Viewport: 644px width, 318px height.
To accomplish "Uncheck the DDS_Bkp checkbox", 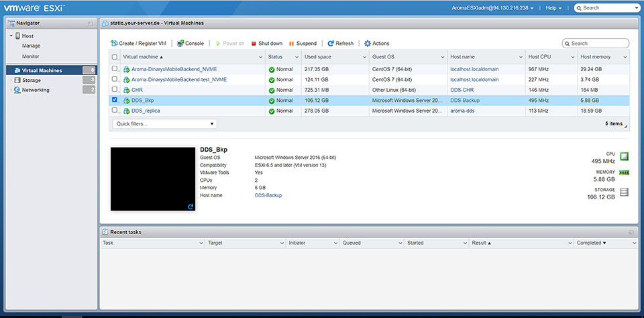I will point(115,100).
